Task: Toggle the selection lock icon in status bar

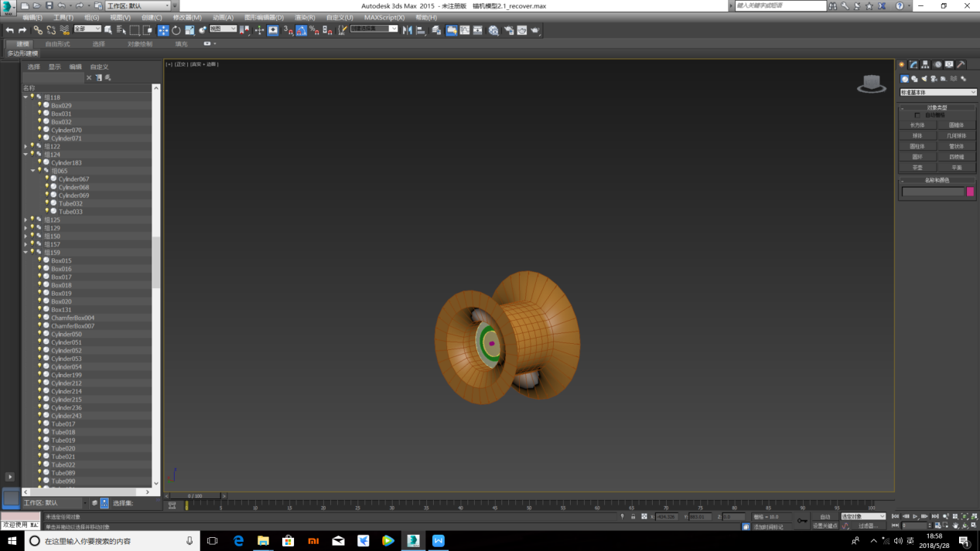Action: tap(633, 516)
